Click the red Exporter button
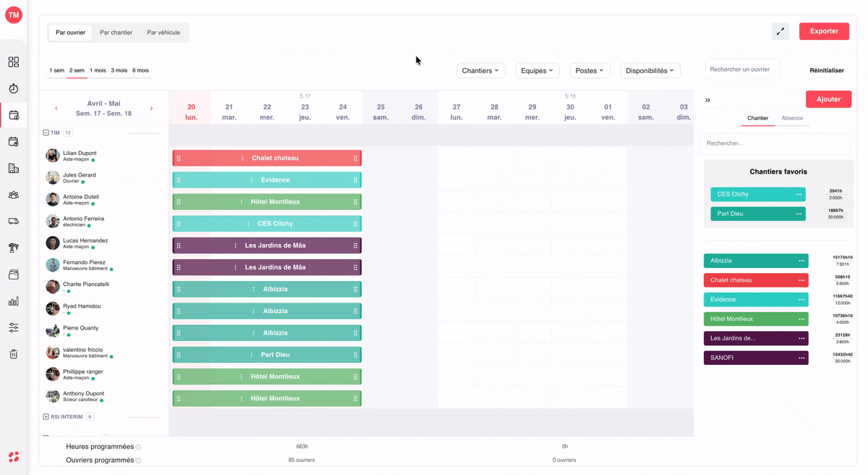 [x=824, y=31]
